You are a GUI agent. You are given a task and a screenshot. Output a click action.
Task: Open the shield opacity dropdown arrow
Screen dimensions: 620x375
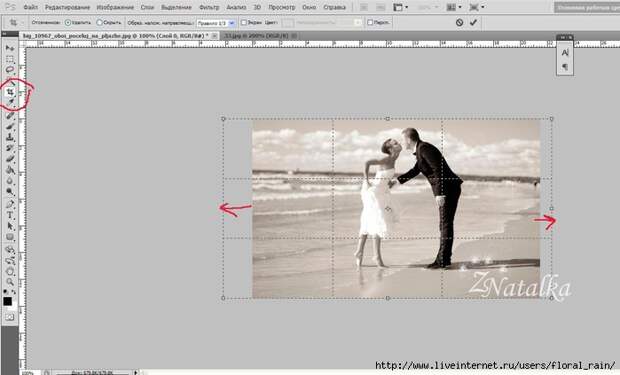[x=357, y=23]
